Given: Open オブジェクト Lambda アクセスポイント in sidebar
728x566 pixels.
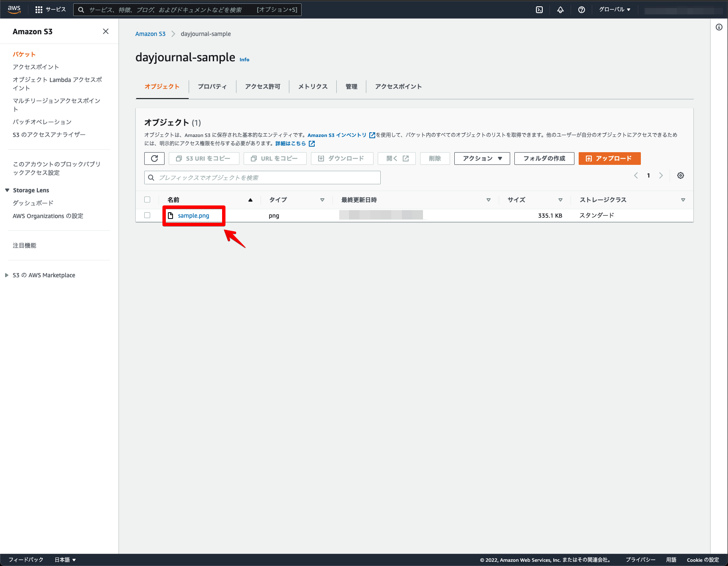Looking at the screenshot, I should click(58, 84).
